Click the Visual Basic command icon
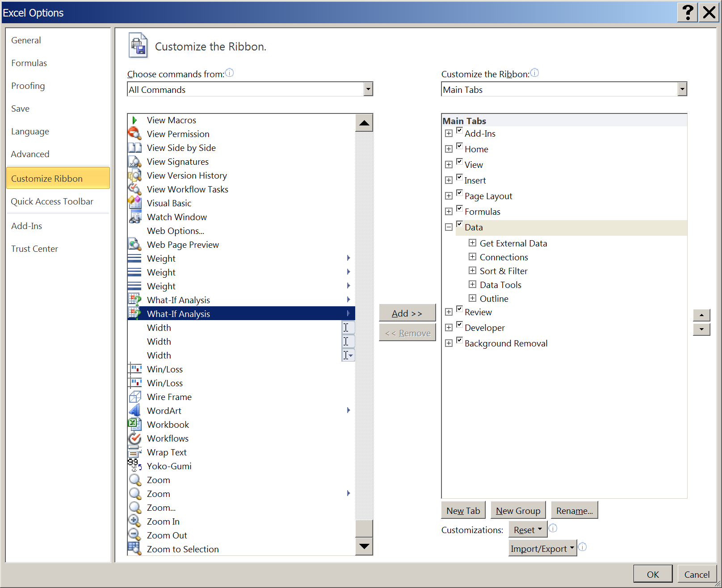The width and height of the screenshot is (722, 588). (134, 203)
